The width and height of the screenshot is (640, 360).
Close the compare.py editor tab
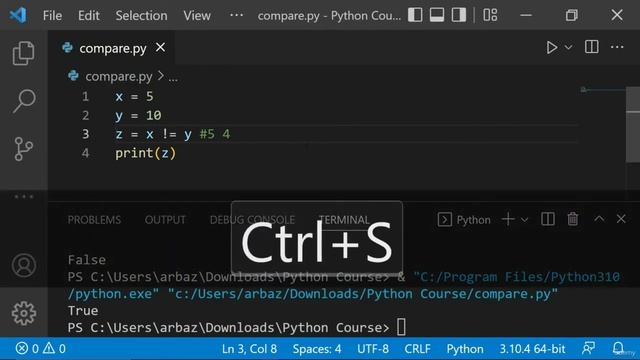tap(160, 47)
